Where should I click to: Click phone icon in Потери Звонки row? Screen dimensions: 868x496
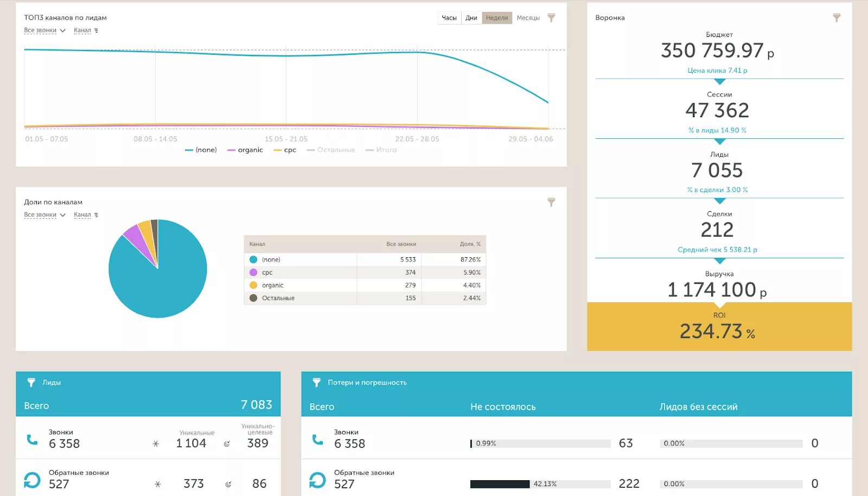(x=318, y=440)
